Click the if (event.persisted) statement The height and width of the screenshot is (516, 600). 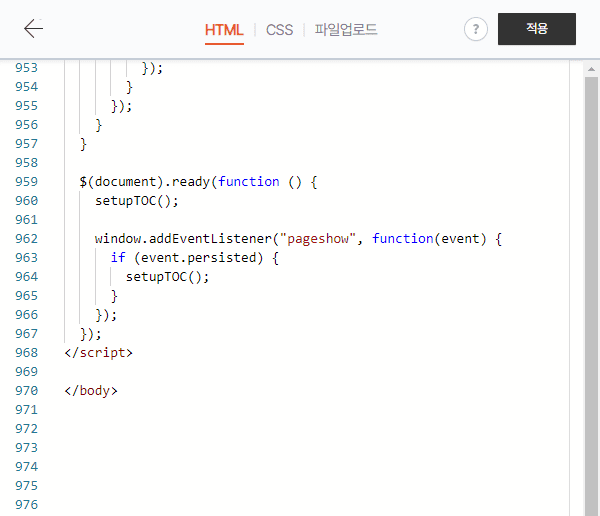tap(194, 258)
